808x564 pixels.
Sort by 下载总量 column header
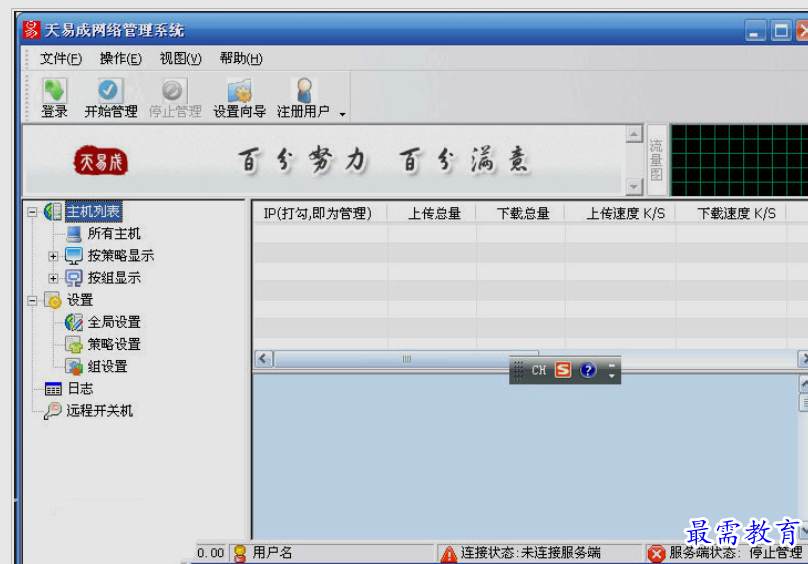point(523,213)
